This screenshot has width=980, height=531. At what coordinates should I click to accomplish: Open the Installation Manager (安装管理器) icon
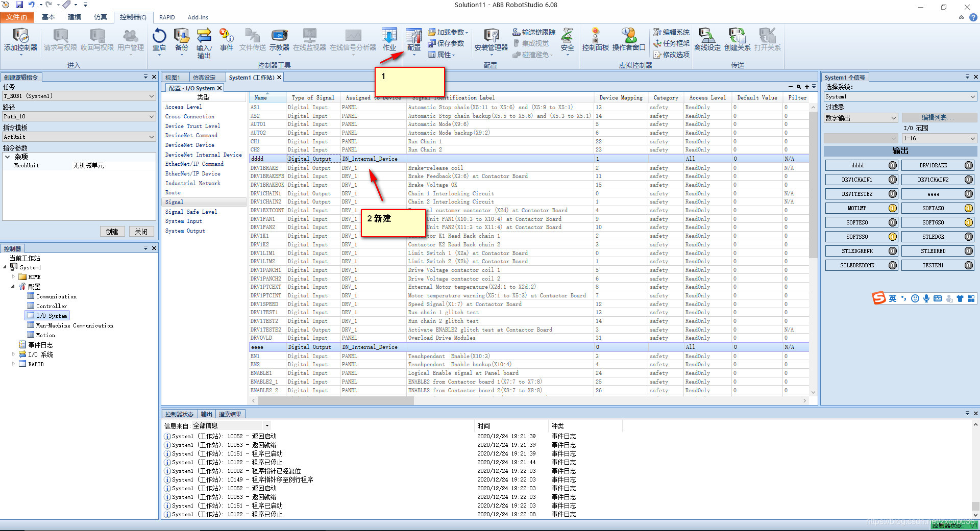tap(491, 40)
